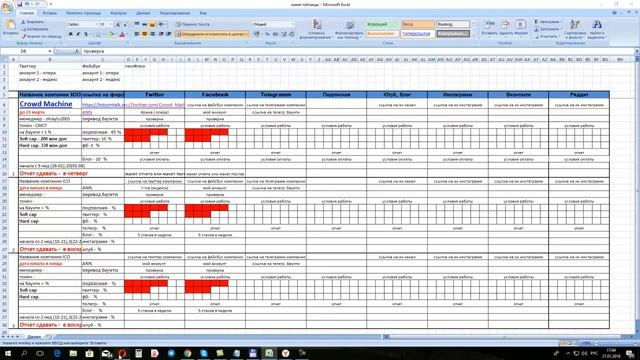This screenshot has height=360, width=640.
Task: Delete cells (Удалить) in Cells group
Action: [x=505, y=28]
